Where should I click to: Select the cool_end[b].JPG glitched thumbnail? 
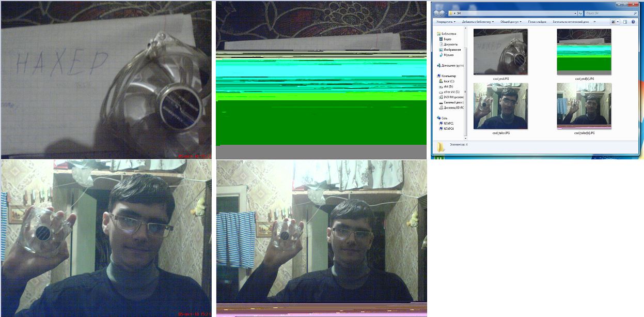[584, 52]
